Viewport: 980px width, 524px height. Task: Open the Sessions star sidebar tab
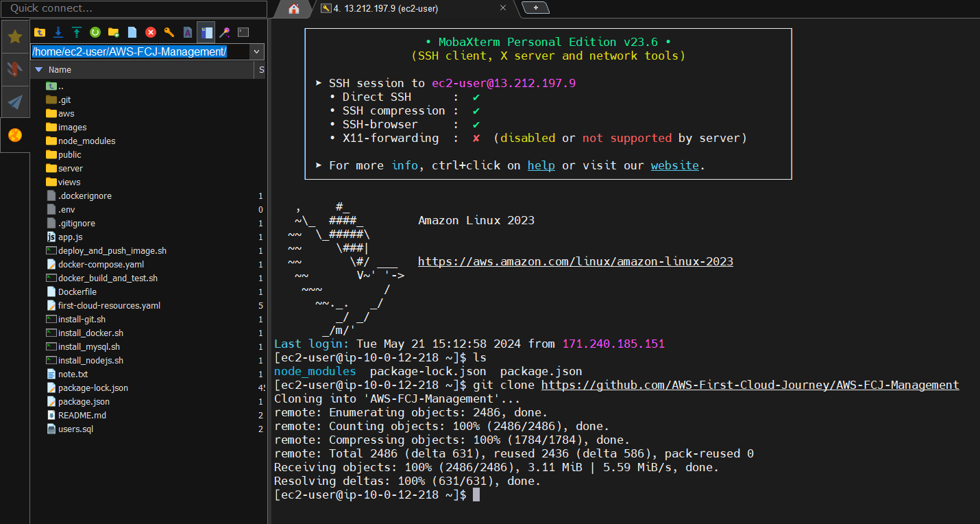tap(15, 36)
